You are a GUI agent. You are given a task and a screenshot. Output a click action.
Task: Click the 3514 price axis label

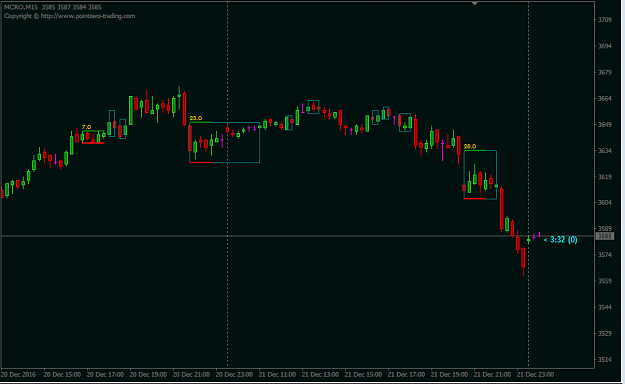click(x=605, y=359)
